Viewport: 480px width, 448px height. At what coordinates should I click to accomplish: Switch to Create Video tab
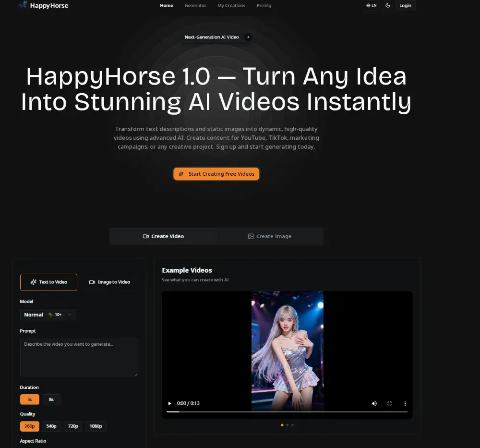click(x=163, y=236)
